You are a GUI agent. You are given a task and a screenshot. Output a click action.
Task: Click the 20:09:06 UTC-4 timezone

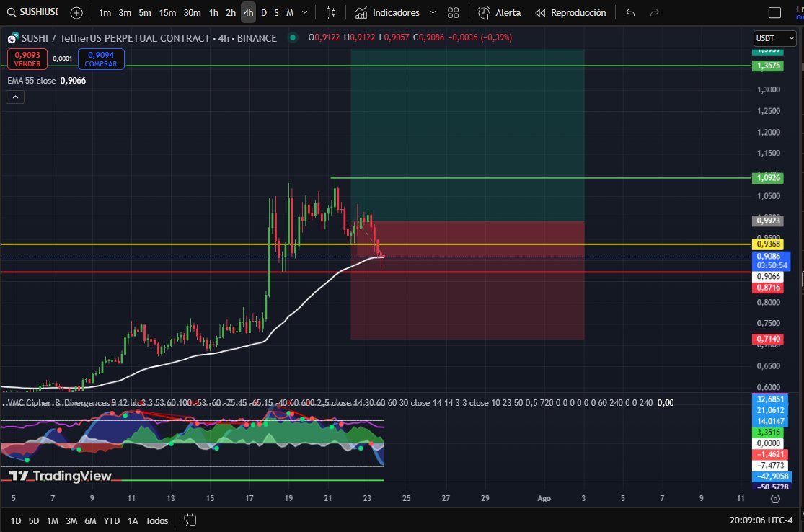[x=761, y=520]
